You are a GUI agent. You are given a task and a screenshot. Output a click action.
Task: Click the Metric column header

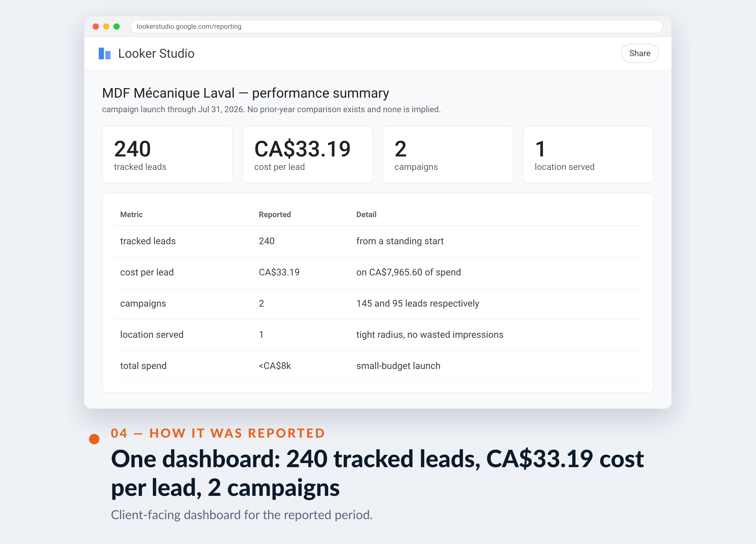pyautogui.click(x=131, y=214)
